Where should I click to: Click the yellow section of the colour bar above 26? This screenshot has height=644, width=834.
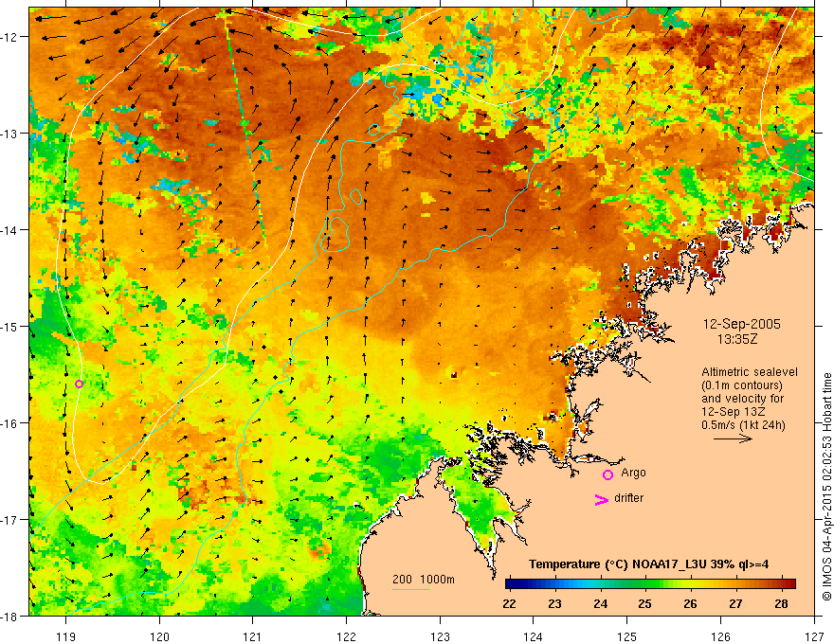pyautogui.click(x=690, y=583)
